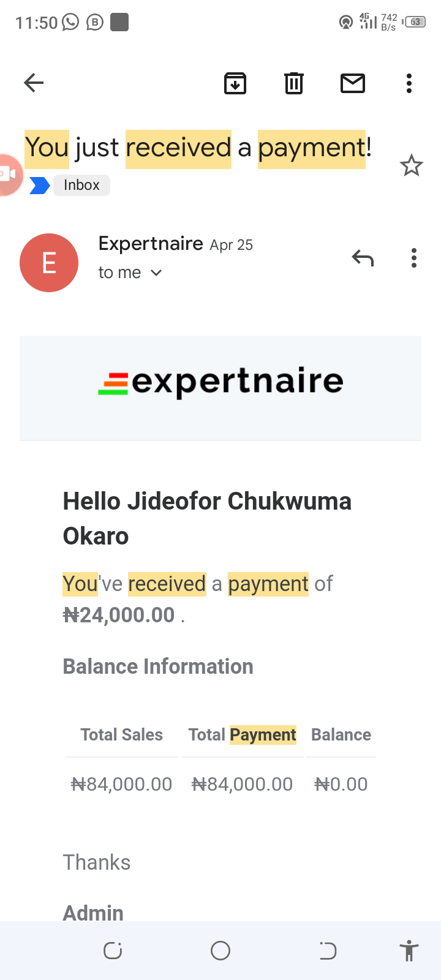
Task: Star this email
Action: pyautogui.click(x=411, y=165)
